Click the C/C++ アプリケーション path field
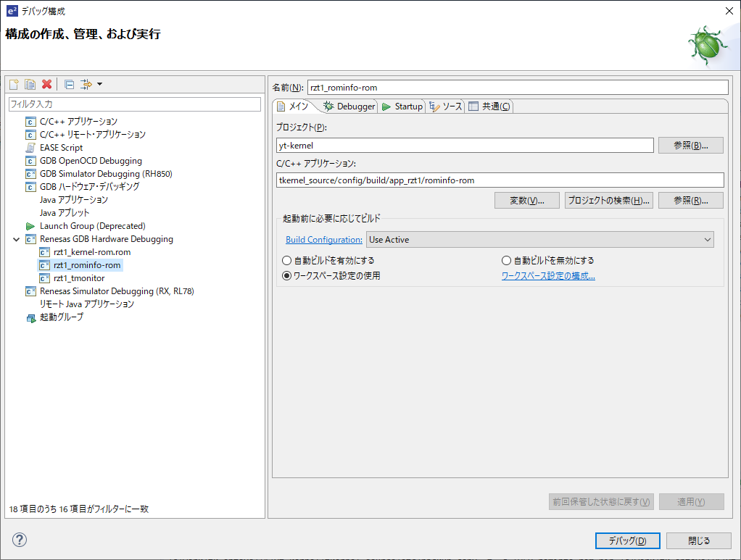Viewport: 741px width, 560px height. pyautogui.click(x=500, y=180)
